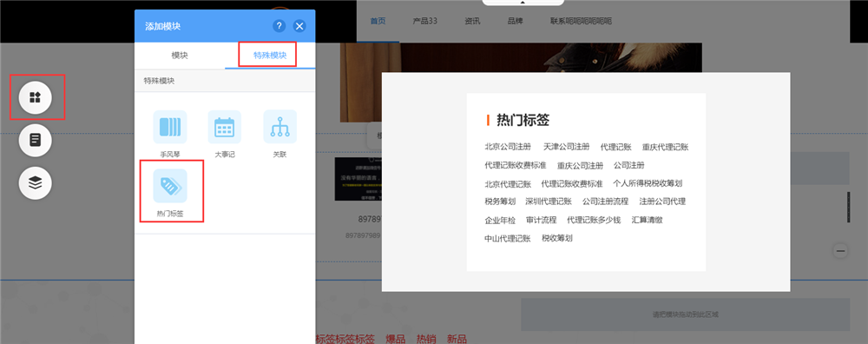Click the 税务筹划 tag
The height and width of the screenshot is (344, 868).
click(500, 201)
